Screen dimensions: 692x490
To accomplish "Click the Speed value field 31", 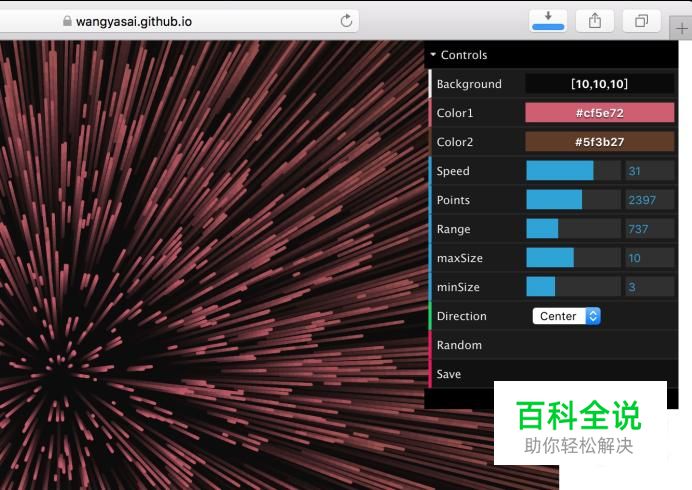I will point(650,171).
